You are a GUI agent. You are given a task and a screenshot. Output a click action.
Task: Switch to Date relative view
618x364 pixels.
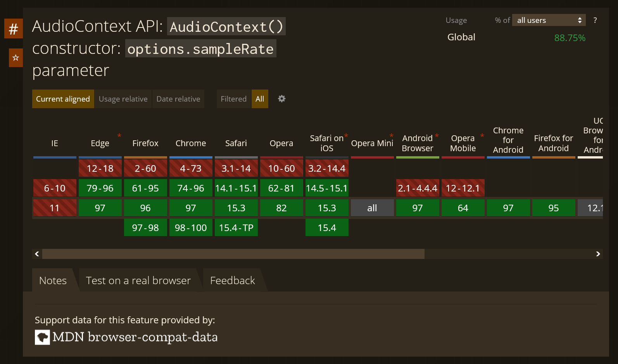point(178,99)
